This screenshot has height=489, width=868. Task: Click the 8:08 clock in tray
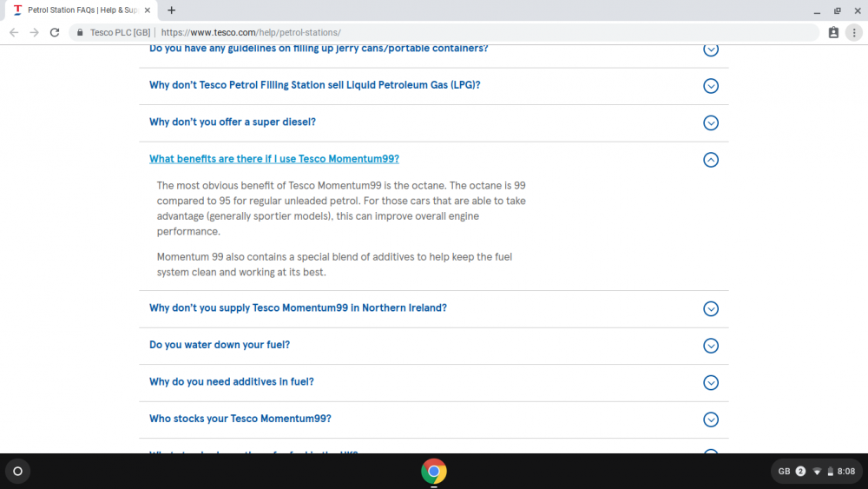coord(845,472)
